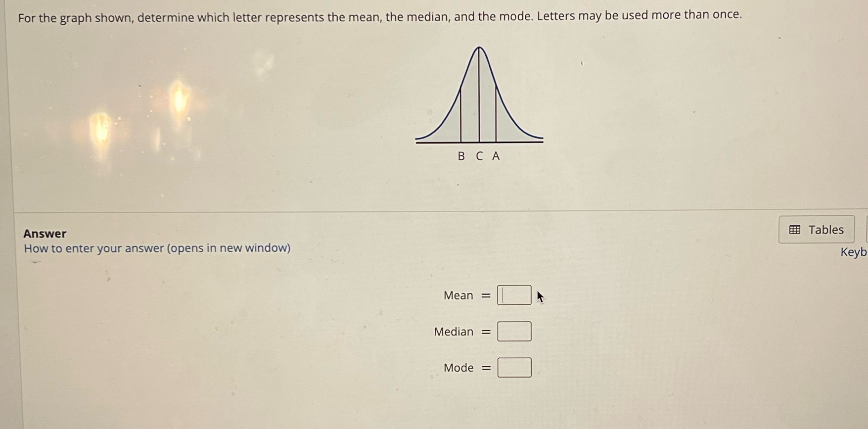Click the Tables button border
The height and width of the screenshot is (429, 868).
pos(816,218)
